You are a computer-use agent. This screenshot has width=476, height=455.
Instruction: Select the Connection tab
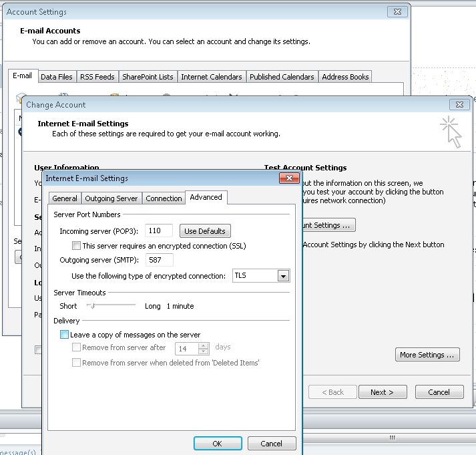pyautogui.click(x=164, y=198)
